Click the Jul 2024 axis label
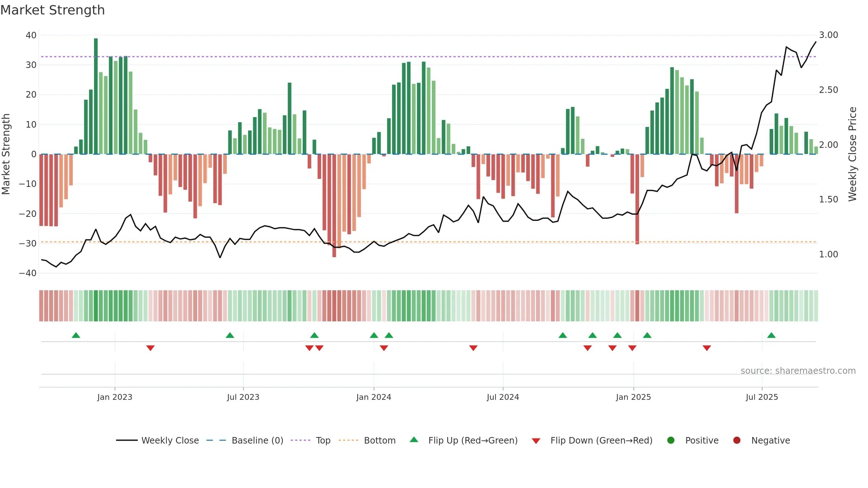Screen dimensions: 868x488 [503, 397]
